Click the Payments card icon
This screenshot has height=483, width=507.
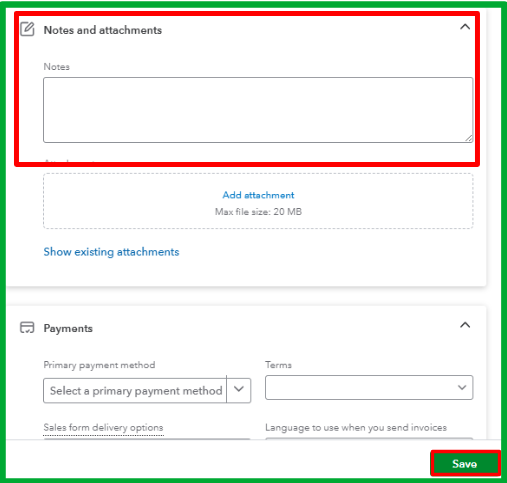point(27,327)
